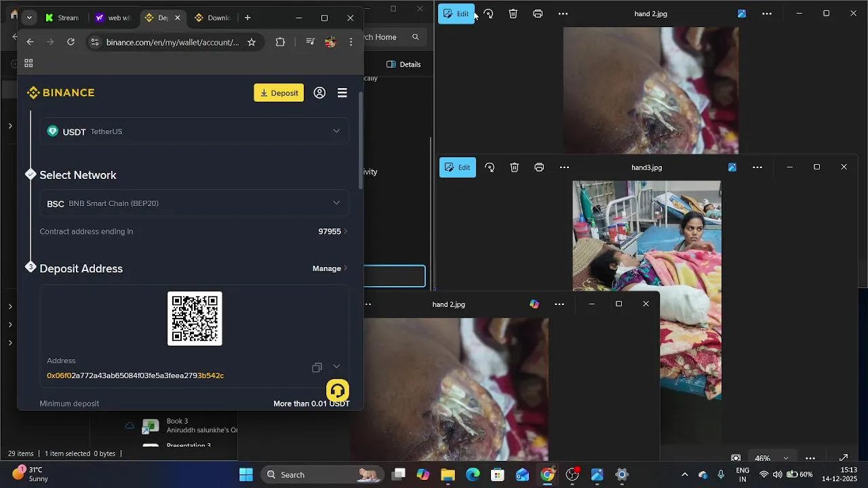
Task: Switch to Stream browser tab
Action: (x=63, y=18)
